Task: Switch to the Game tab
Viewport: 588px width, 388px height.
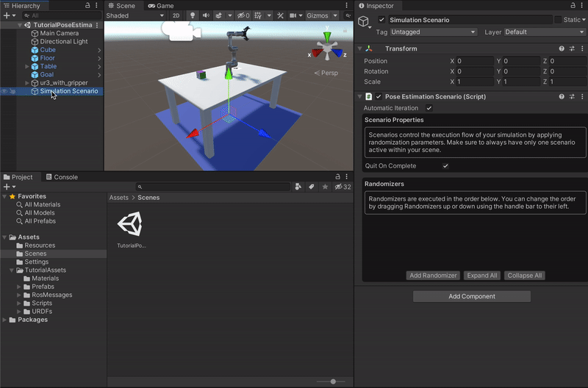Action: [161, 6]
